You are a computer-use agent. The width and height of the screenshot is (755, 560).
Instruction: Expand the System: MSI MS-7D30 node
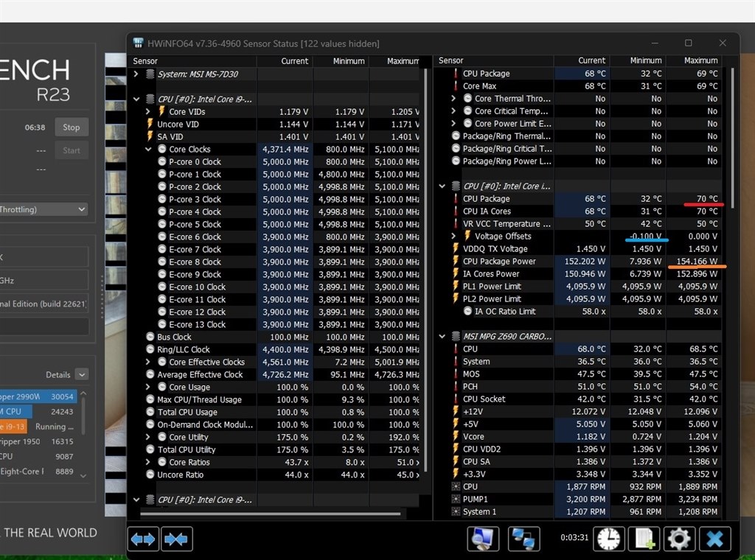point(136,74)
